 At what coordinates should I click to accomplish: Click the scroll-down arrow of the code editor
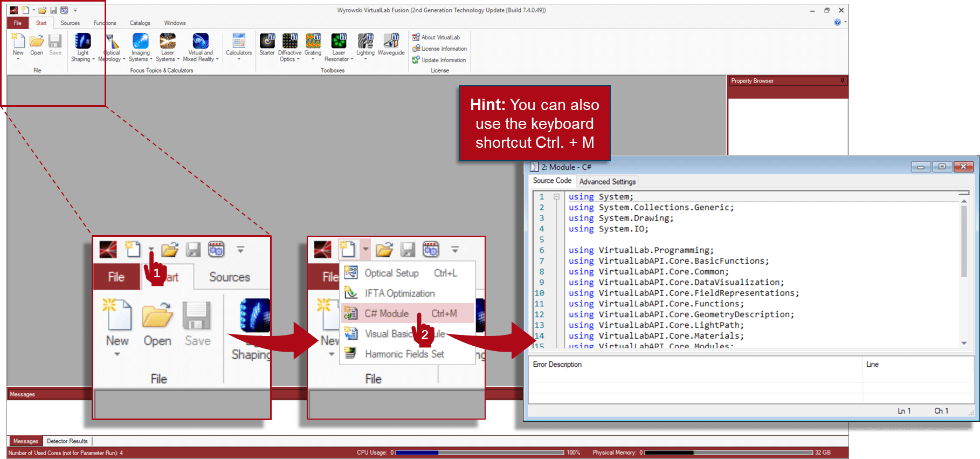(x=964, y=343)
